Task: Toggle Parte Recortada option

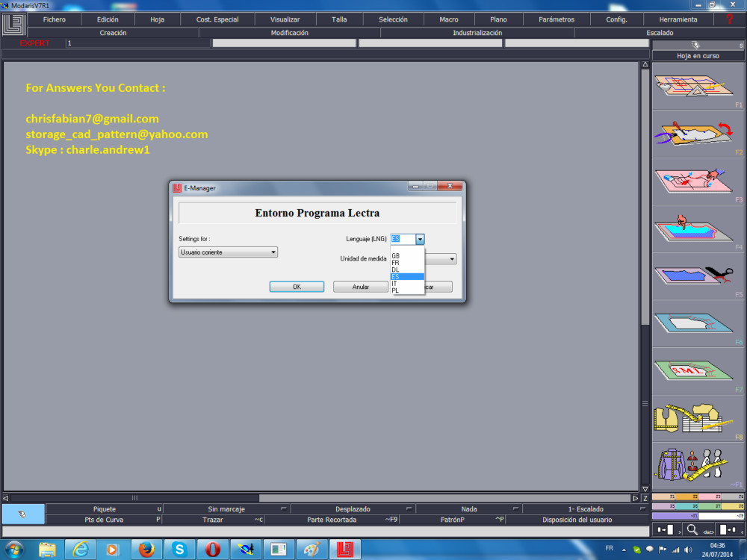Action: pyautogui.click(x=332, y=520)
